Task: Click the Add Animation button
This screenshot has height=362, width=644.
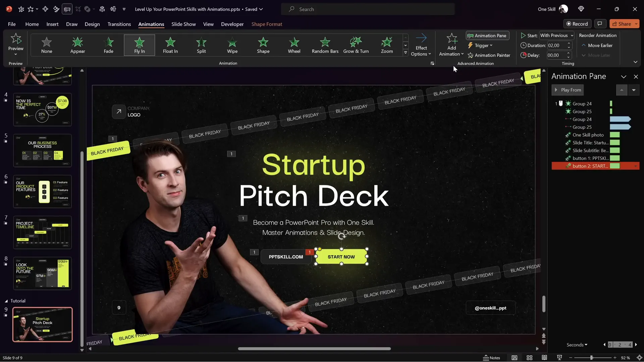Action: pyautogui.click(x=451, y=45)
